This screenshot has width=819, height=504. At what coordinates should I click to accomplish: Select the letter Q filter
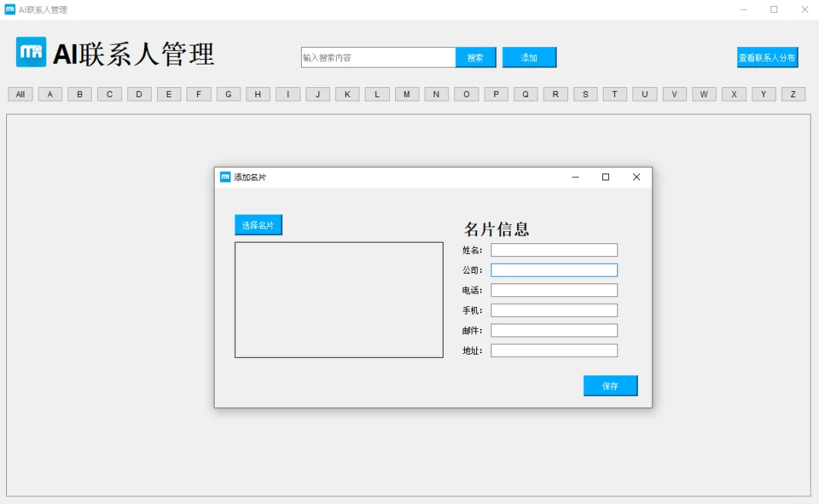click(526, 94)
